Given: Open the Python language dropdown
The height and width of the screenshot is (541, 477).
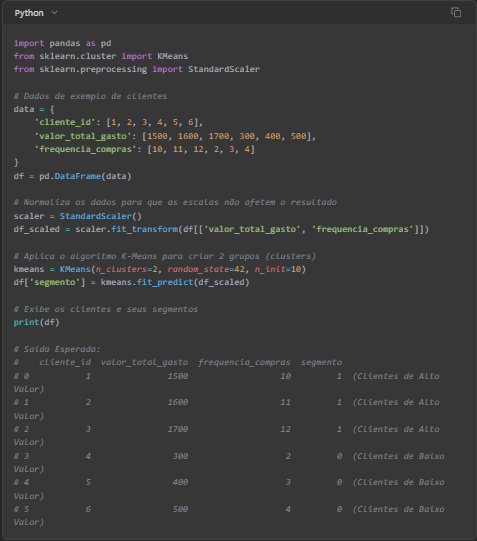Looking at the screenshot, I should [36, 13].
